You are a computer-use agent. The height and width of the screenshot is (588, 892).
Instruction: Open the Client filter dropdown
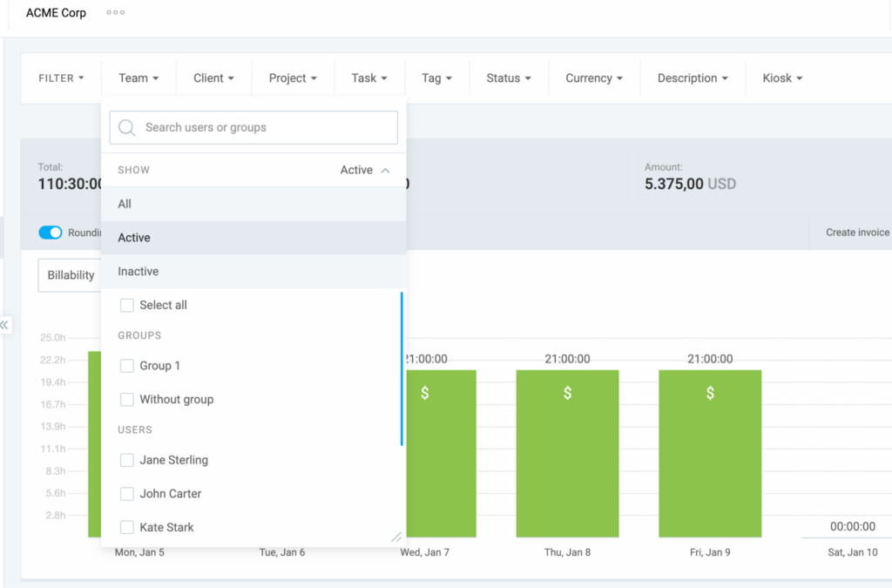tap(213, 78)
